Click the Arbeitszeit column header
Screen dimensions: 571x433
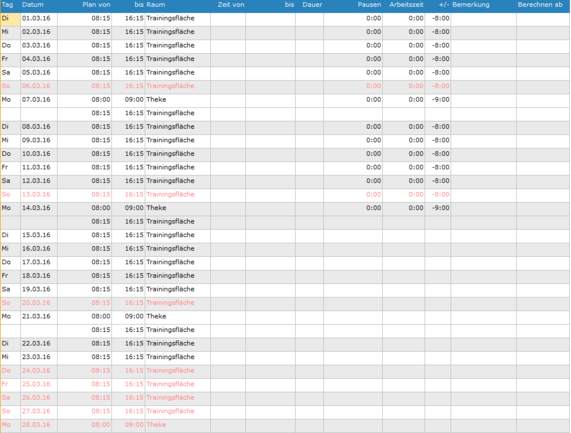[406, 5]
